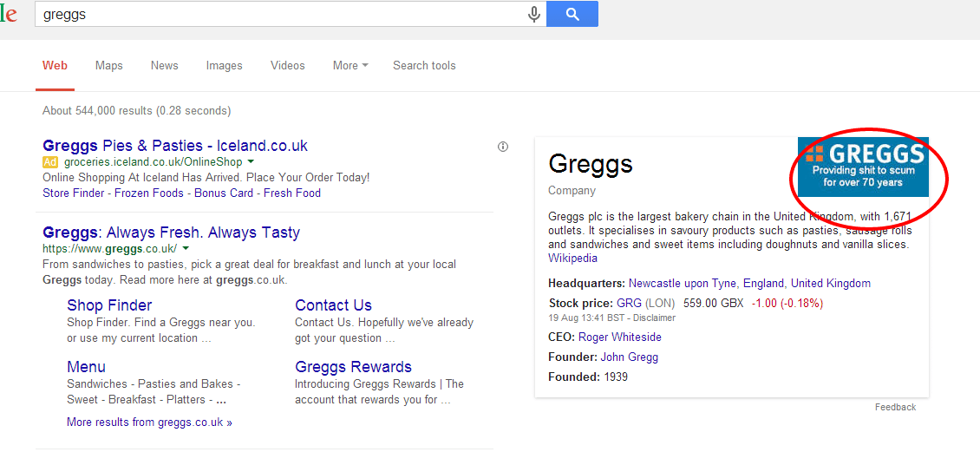Click the Greggs logo image thumbnail
Screen dimensions: 980x452
[x=863, y=167]
